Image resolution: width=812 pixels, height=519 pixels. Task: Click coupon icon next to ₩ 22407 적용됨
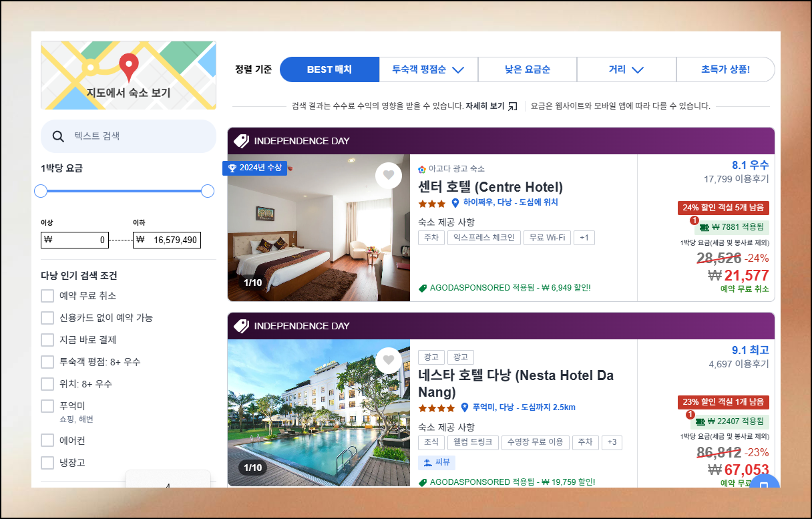point(700,421)
